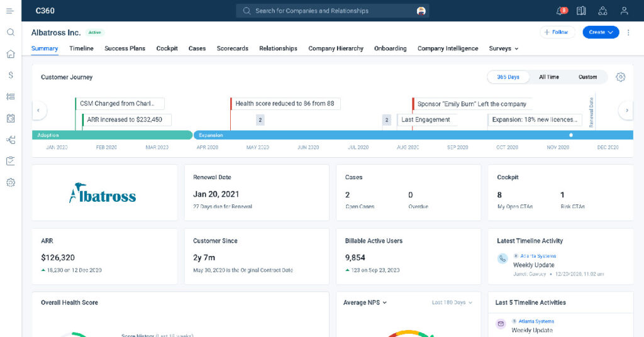Switch journey range to All Time
This screenshot has height=337, width=644.
pos(548,77)
